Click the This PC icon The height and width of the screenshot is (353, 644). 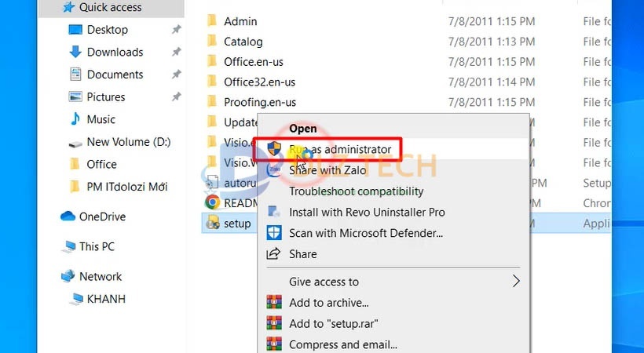click(x=68, y=246)
